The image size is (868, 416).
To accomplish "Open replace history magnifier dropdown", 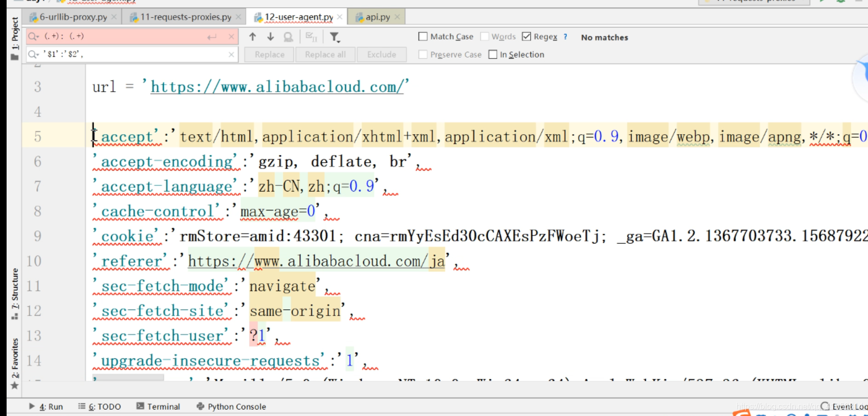I will pyautogui.click(x=34, y=54).
